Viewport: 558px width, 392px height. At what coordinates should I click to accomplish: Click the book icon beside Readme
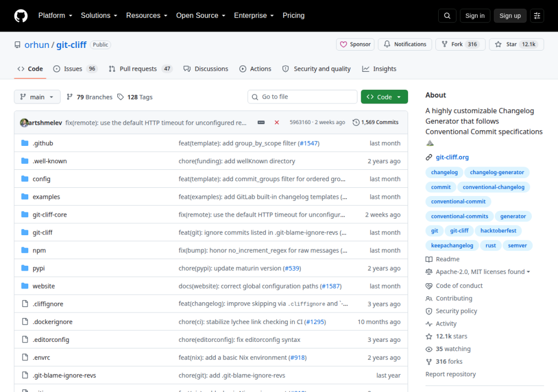pyautogui.click(x=429, y=259)
